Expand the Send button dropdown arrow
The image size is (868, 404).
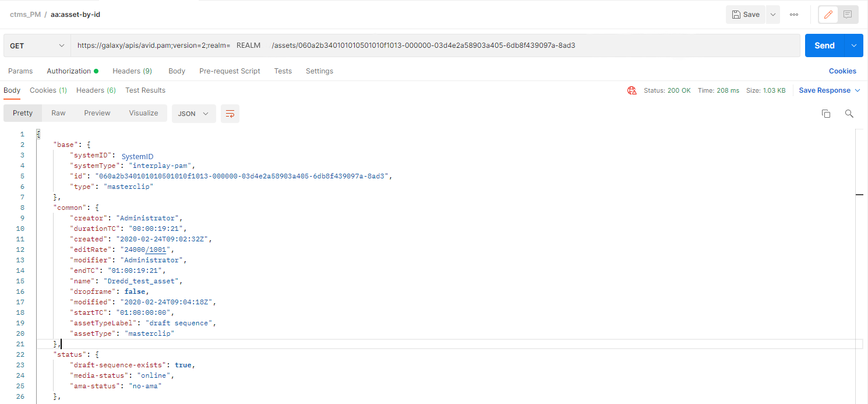coord(854,45)
